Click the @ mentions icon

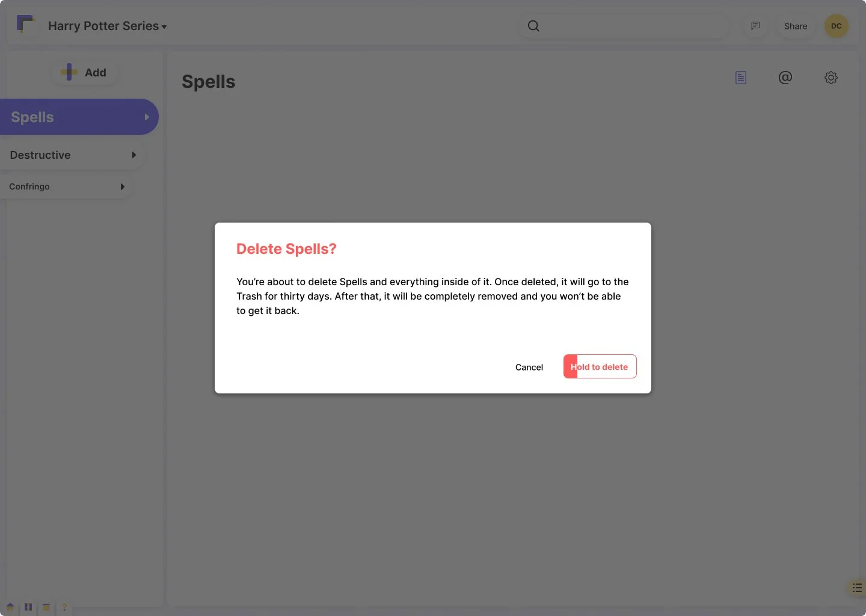(785, 78)
